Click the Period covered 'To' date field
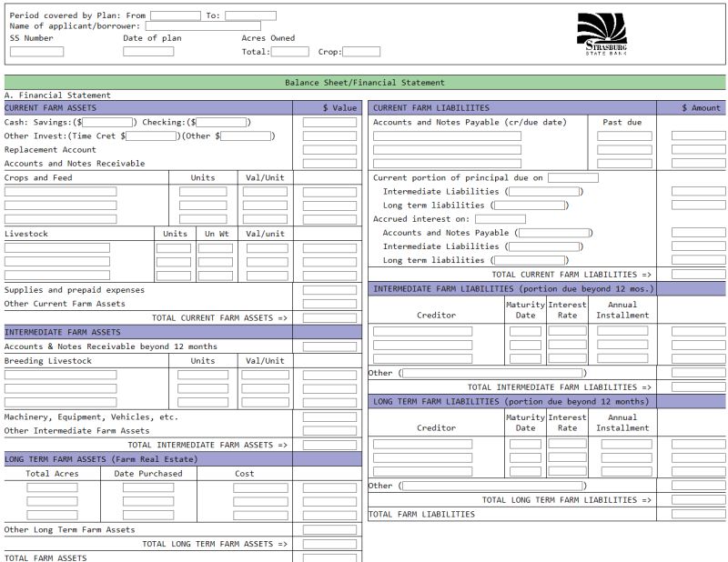728x562 pixels. [251, 15]
